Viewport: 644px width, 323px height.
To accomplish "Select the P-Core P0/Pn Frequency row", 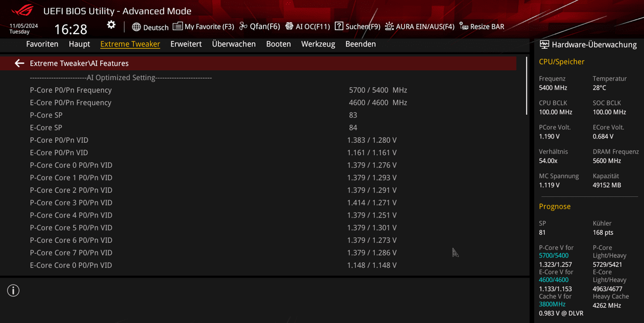I will coord(258,90).
